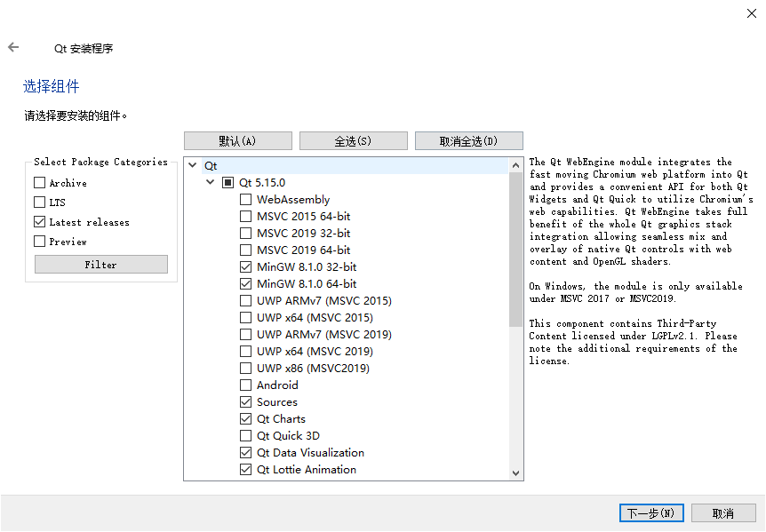
Task: Click the 默认(A) default button
Action: click(238, 141)
